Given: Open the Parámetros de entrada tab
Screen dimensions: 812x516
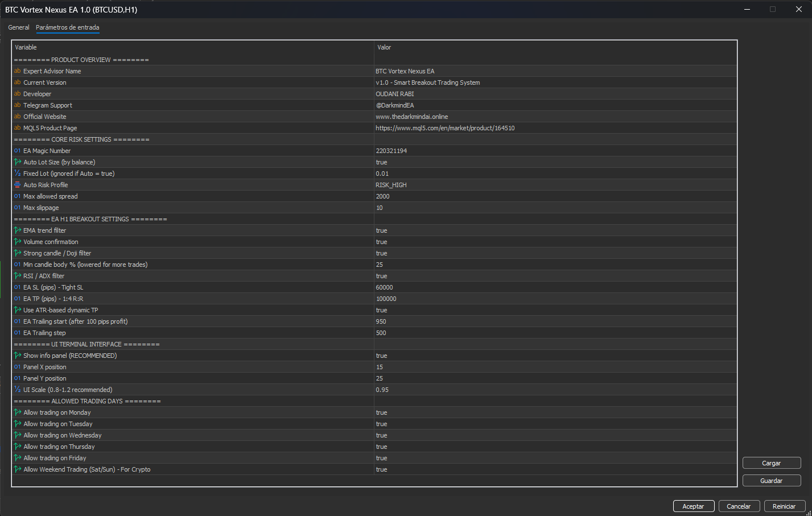Looking at the screenshot, I should 68,27.
